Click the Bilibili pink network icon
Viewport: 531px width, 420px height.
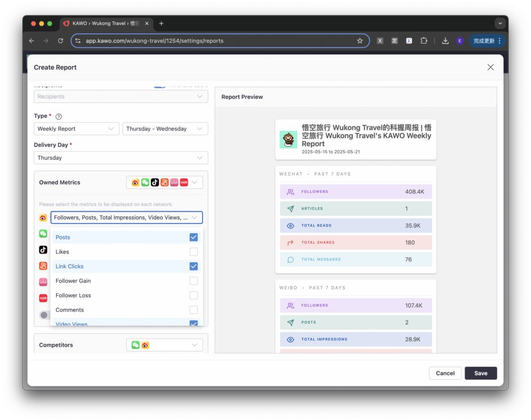[x=43, y=282]
